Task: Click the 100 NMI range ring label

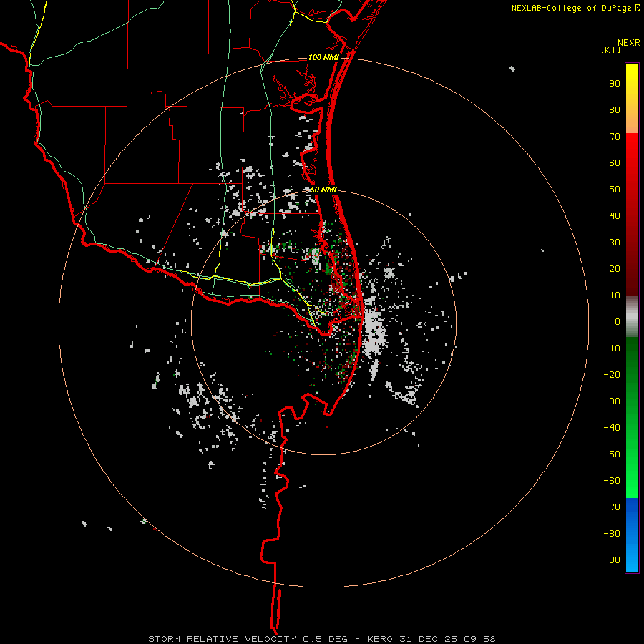Action: (323, 57)
